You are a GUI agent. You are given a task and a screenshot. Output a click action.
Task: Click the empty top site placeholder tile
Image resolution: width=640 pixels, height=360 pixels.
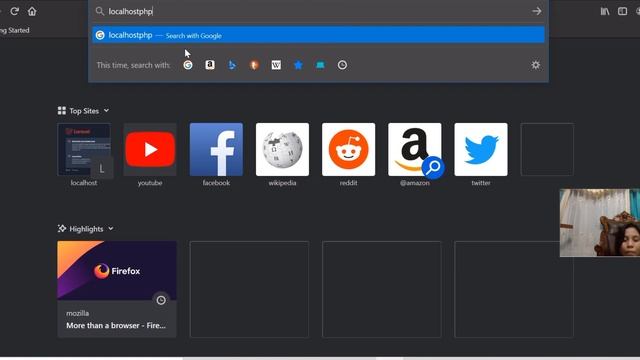547,149
